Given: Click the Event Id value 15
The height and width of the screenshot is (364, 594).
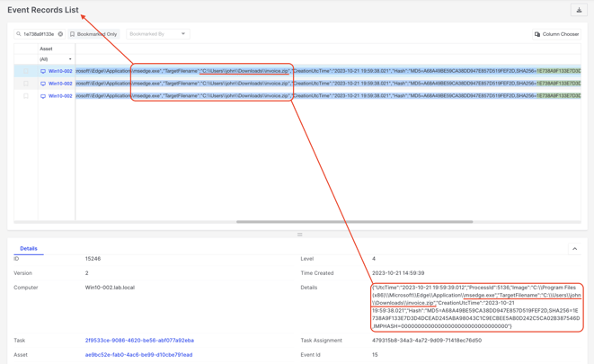Looking at the screenshot, I should [375, 355].
